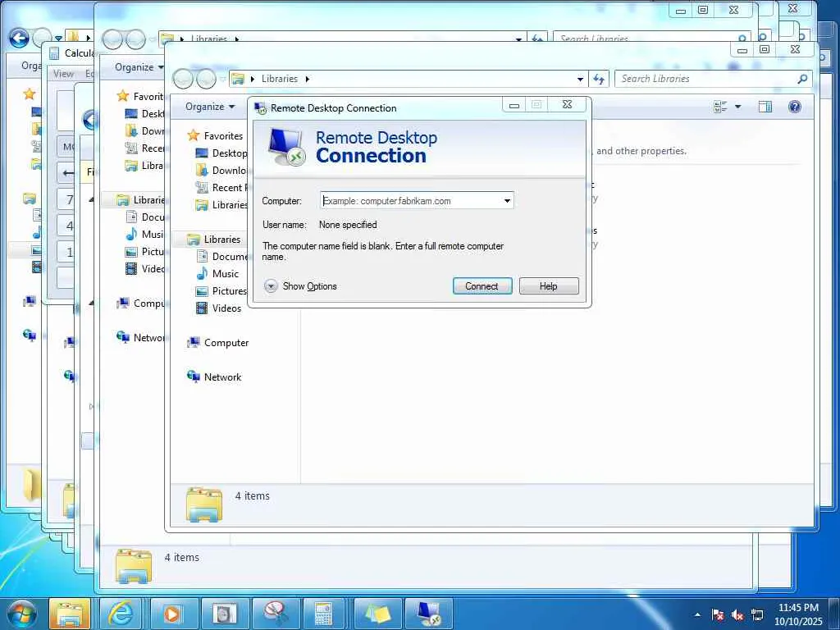This screenshot has height=630, width=840.
Task: Expand Show Options in Remote Desktop dialog
Action: 300,286
